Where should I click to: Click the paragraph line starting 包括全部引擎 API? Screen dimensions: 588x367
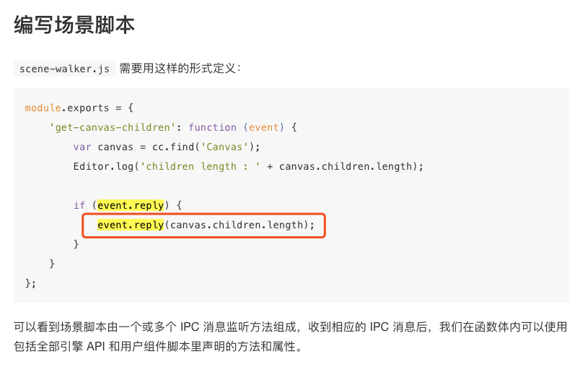[155, 347]
